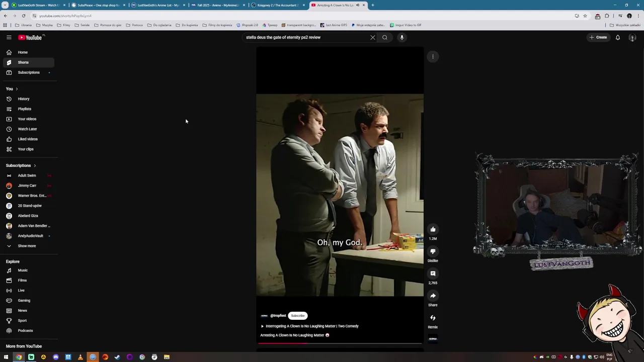Open the Short's three-dot more menu
Image resolution: width=644 pixels, height=362 pixels.
(433, 56)
